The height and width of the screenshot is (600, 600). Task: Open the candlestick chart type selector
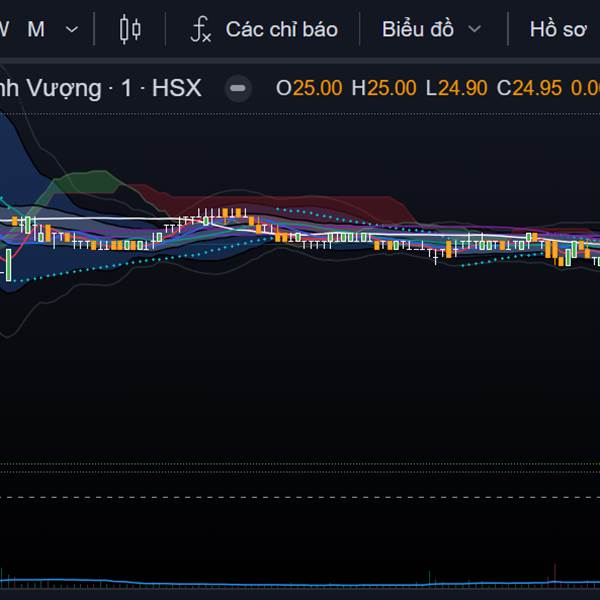point(130,29)
